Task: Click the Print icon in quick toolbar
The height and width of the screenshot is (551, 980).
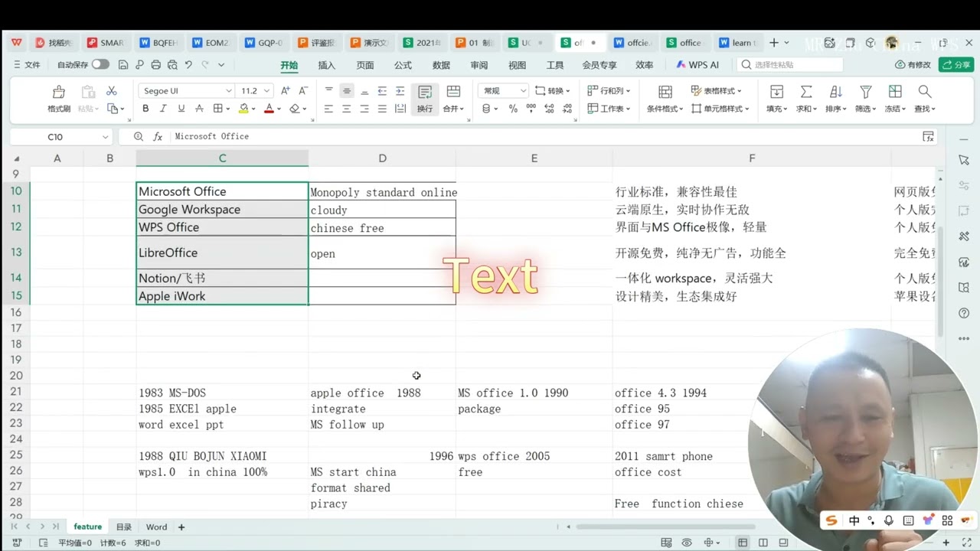Action: (156, 65)
